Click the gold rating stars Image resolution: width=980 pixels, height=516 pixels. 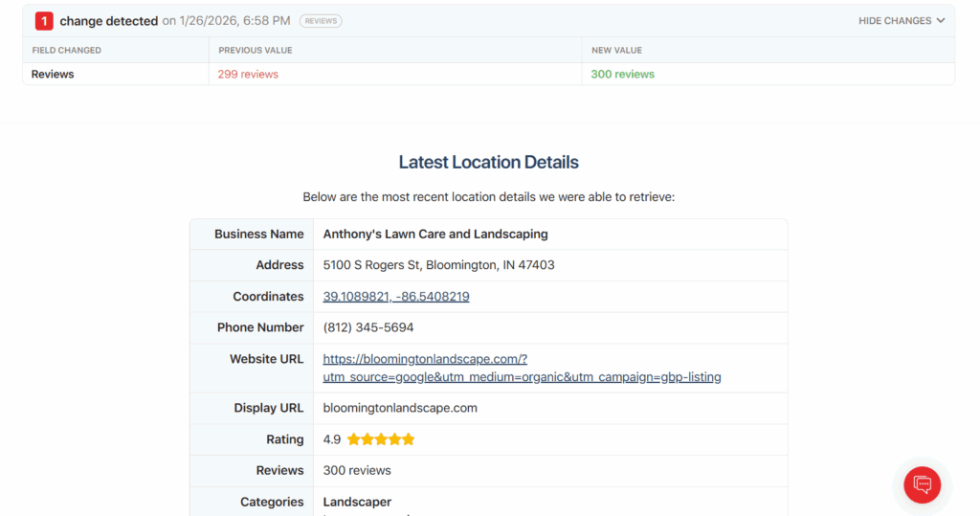[x=381, y=439]
